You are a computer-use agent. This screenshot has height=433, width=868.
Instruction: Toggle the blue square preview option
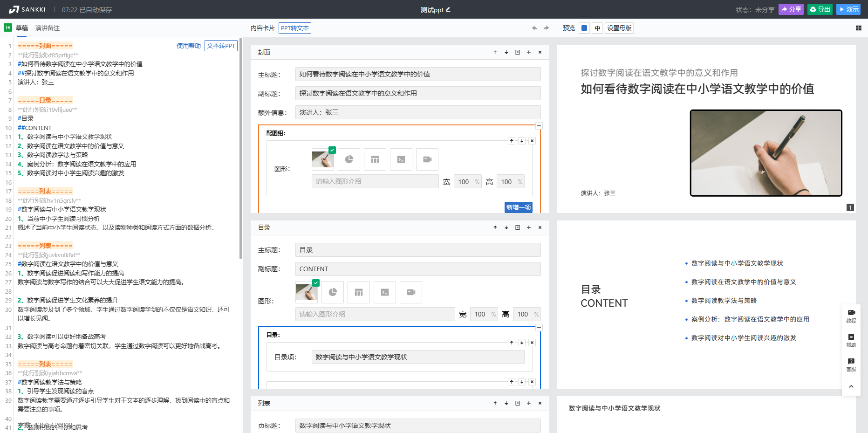click(584, 28)
